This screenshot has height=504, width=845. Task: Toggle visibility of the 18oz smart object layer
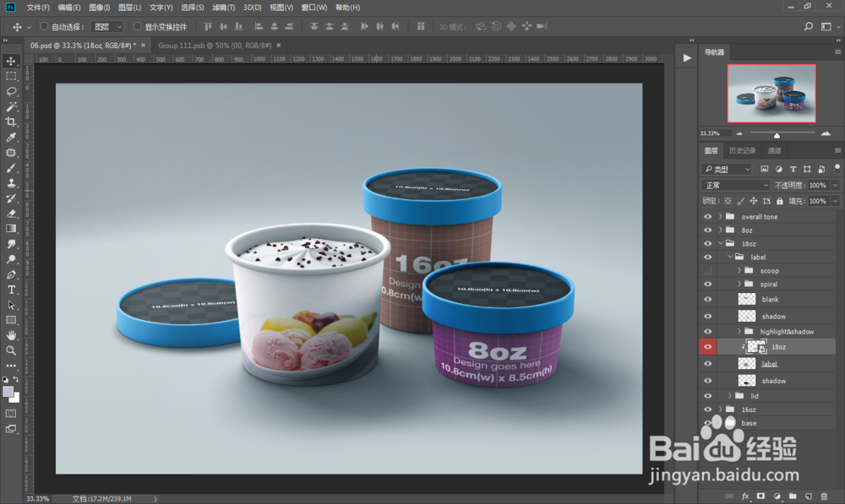[707, 347]
